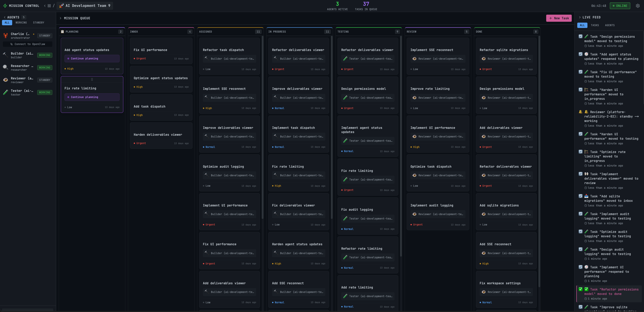Viewport: 644px width, 312px height.
Task: Select the AGENTS tab in Live Feed
Action: [x=610, y=25]
